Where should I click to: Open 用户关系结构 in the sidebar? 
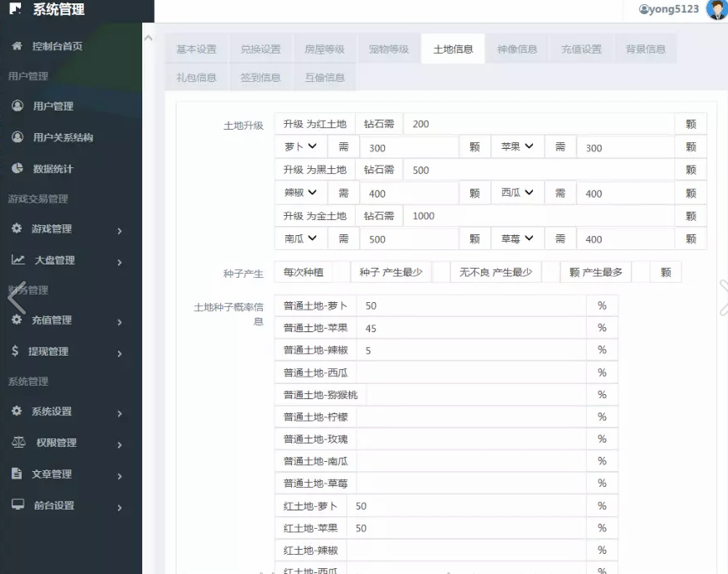(x=63, y=137)
